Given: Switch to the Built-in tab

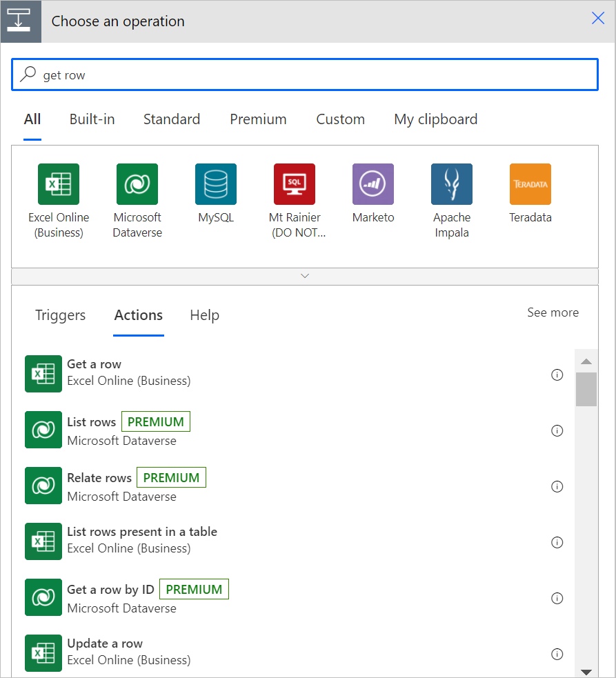Looking at the screenshot, I should click(92, 119).
